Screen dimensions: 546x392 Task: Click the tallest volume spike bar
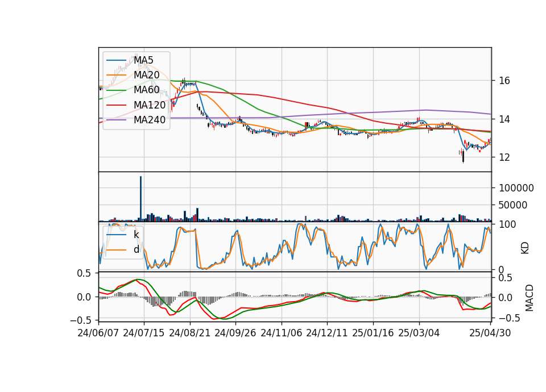point(140,199)
